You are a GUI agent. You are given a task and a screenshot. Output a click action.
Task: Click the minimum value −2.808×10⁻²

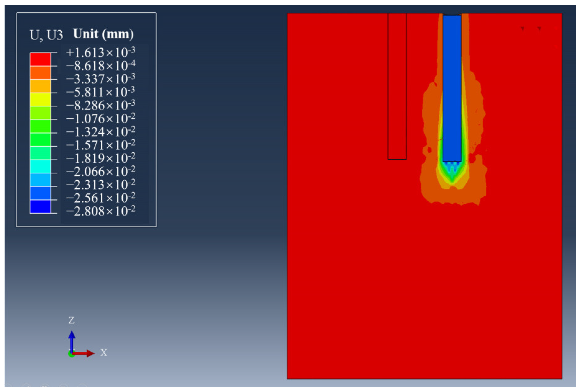[101, 211]
